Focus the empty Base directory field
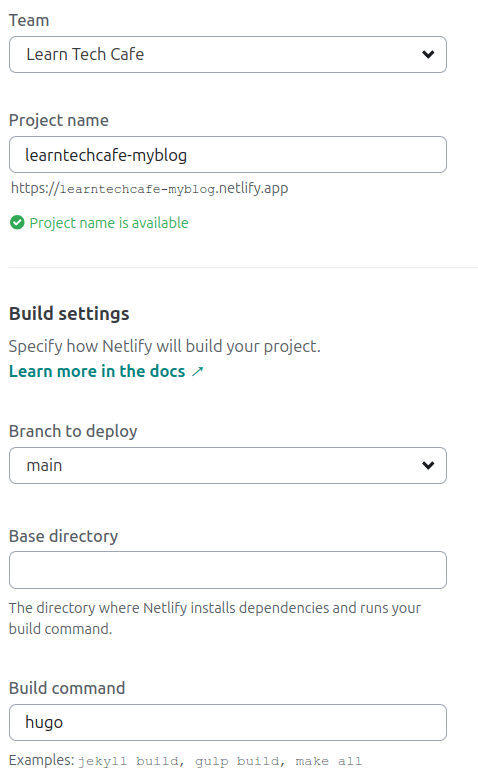Image resolution: width=478 pixels, height=777 pixels. pos(228,570)
